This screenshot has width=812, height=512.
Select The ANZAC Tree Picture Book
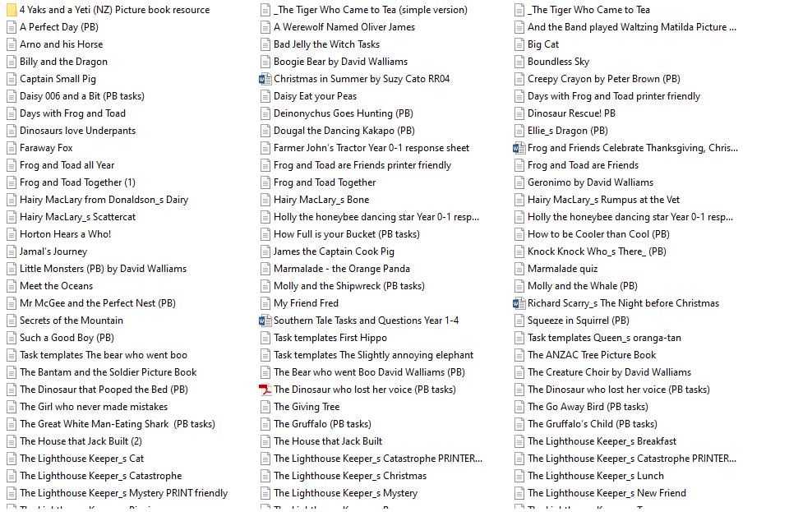pos(592,355)
